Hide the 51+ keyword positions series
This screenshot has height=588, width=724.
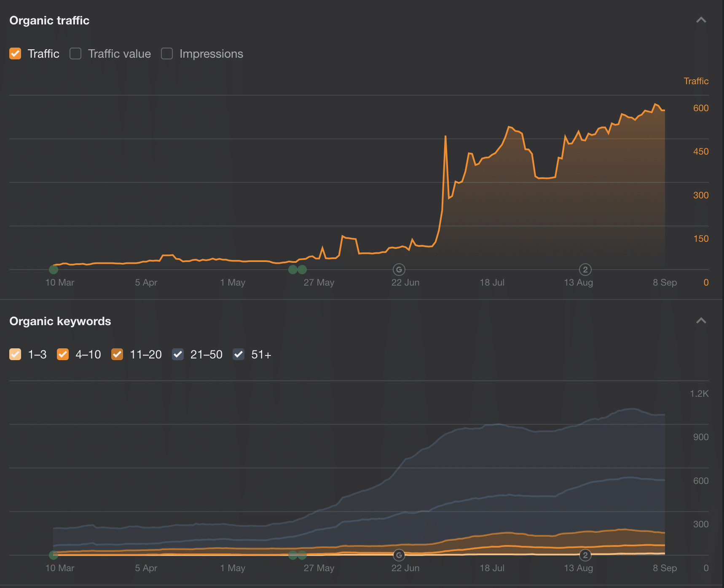click(x=239, y=355)
